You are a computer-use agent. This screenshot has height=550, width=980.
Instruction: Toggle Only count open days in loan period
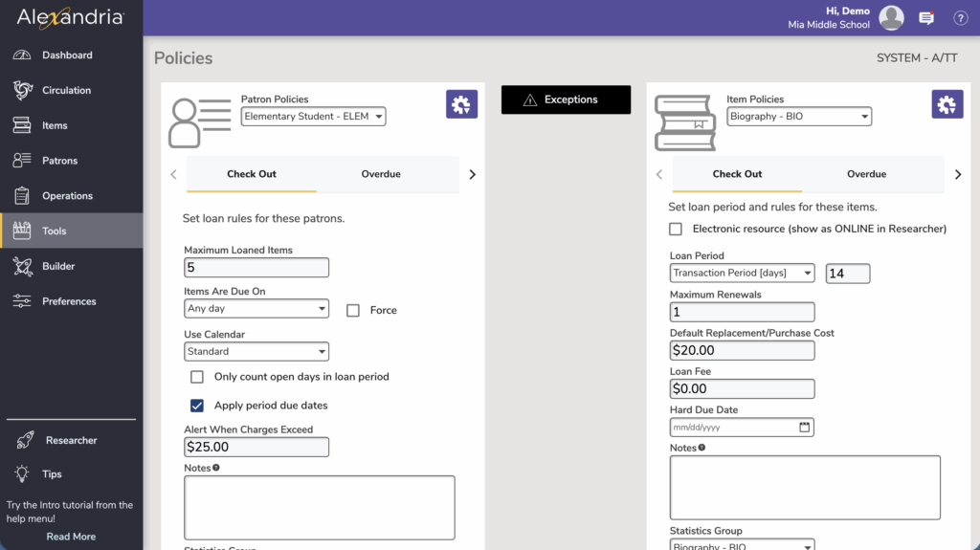coord(197,377)
